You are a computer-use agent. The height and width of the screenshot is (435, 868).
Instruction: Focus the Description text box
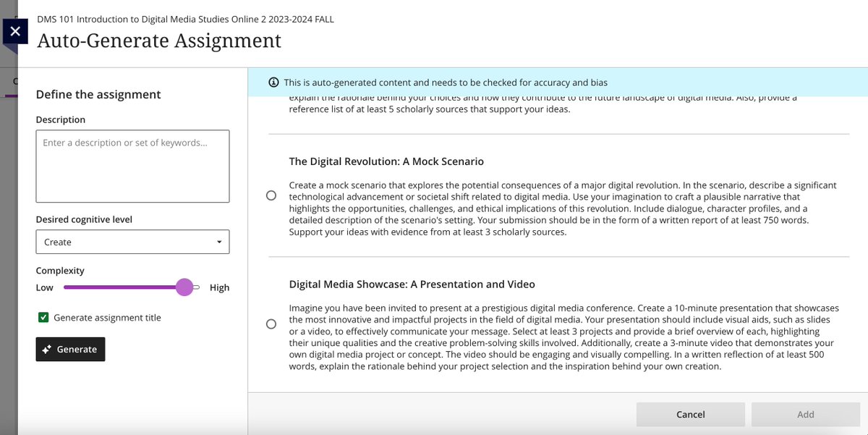132,166
